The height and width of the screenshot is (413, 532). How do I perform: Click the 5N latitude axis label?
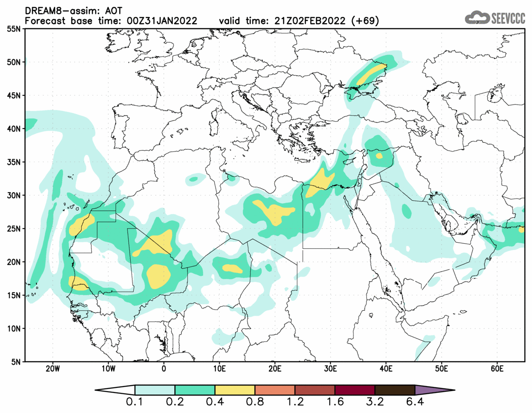pyautogui.click(x=16, y=361)
